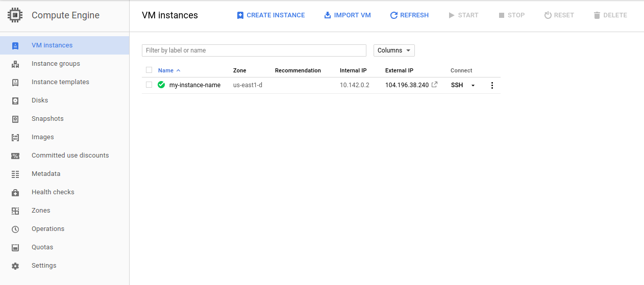Image resolution: width=644 pixels, height=285 pixels.
Task: Click external IP 104.196.38.240
Action: tap(407, 85)
